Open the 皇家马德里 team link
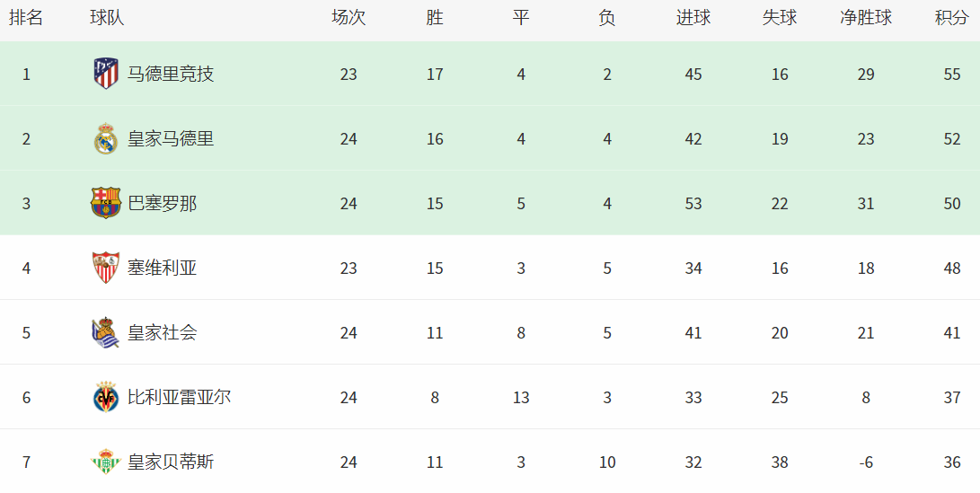980x493 pixels. click(x=171, y=138)
